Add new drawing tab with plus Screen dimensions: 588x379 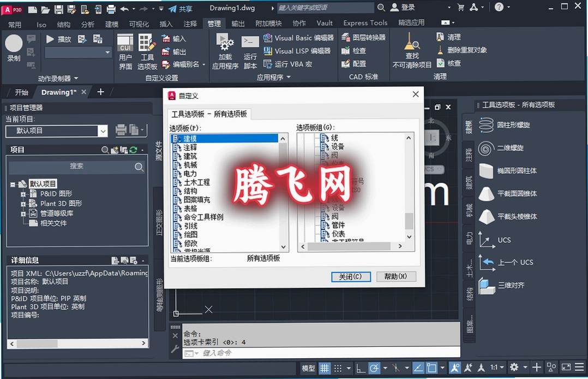coord(100,92)
